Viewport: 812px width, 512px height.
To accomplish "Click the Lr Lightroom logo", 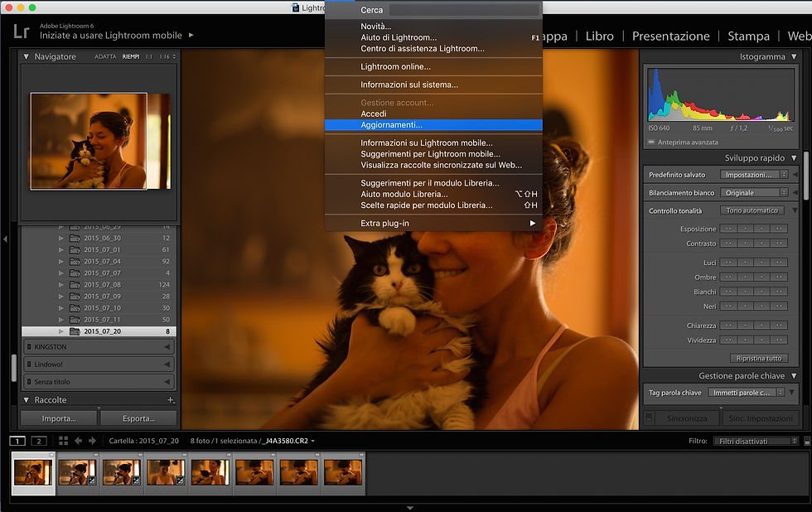I will (x=22, y=31).
